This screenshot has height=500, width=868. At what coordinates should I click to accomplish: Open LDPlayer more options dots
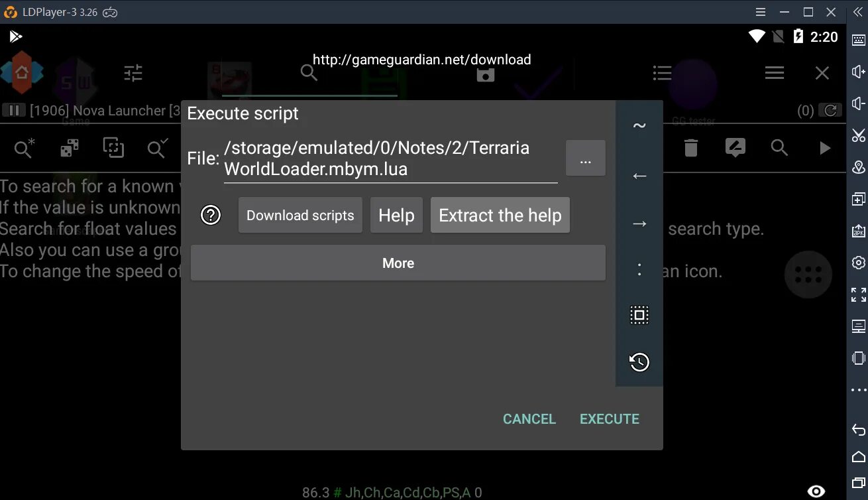click(x=858, y=390)
